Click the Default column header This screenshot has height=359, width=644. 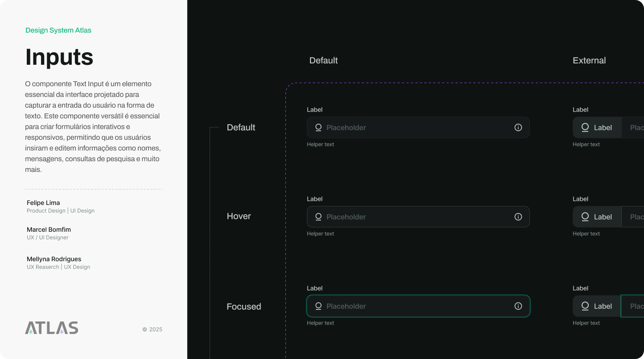coord(323,60)
